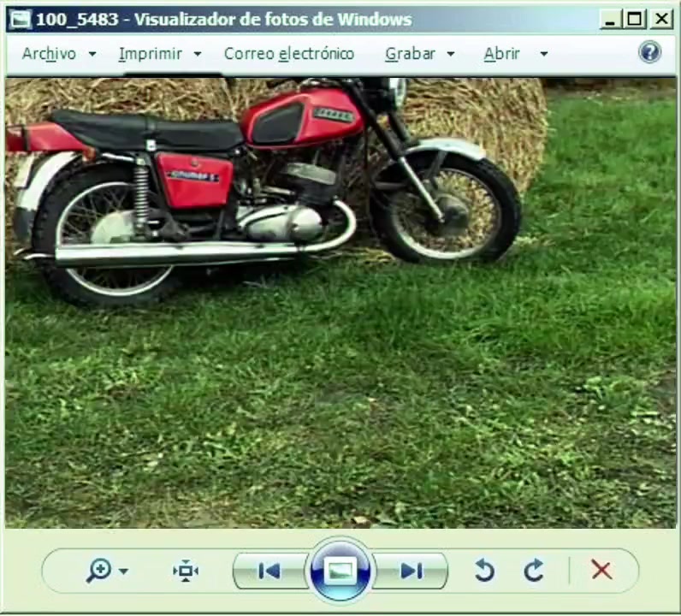Expand the zoom level dropdown arrow

(124, 572)
